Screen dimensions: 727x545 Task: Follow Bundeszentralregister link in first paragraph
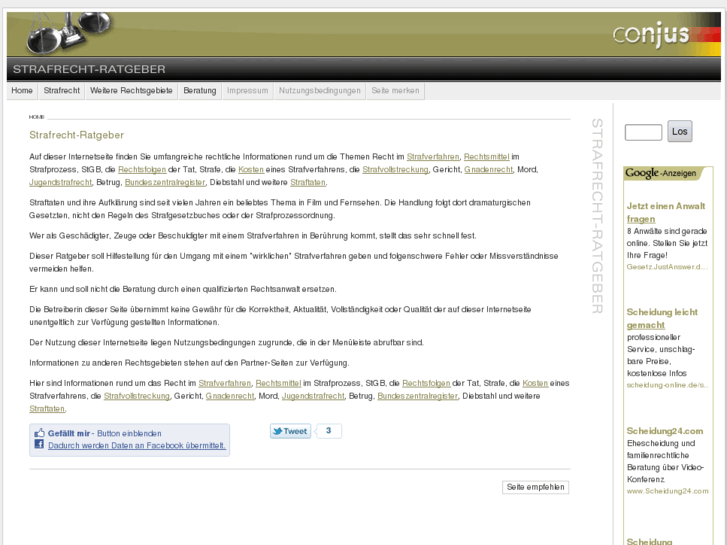165,182
